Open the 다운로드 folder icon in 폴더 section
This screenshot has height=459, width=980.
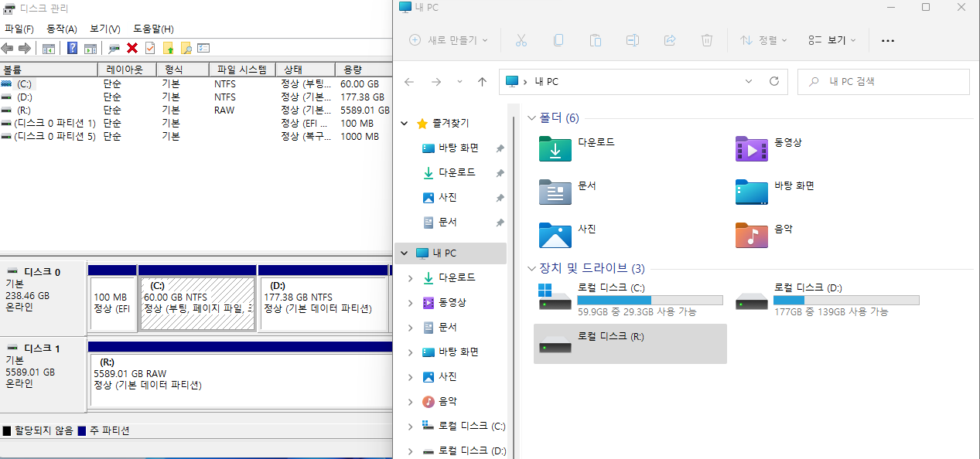555,149
